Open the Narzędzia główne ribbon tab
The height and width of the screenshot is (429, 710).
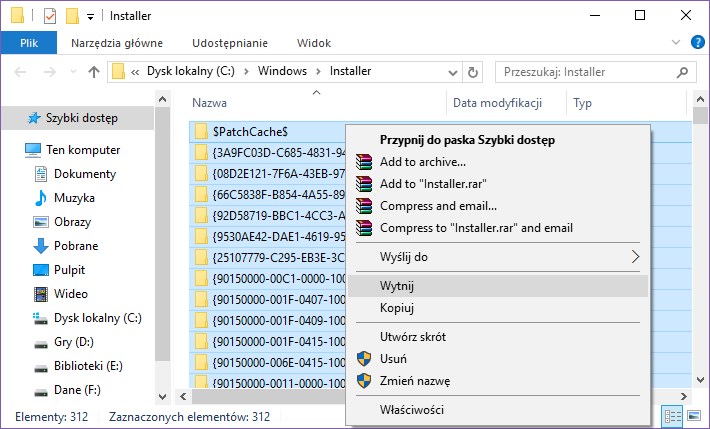tap(117, 43)
